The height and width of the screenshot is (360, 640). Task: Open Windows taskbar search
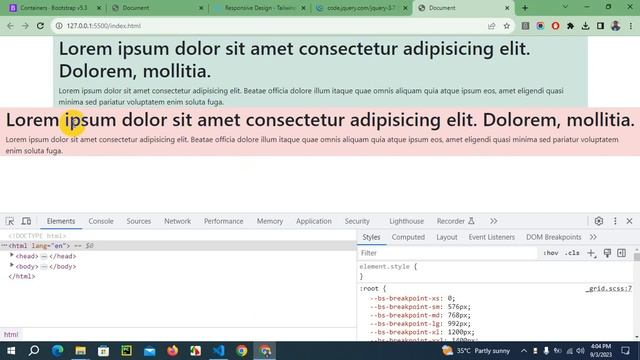pos(34,351)
